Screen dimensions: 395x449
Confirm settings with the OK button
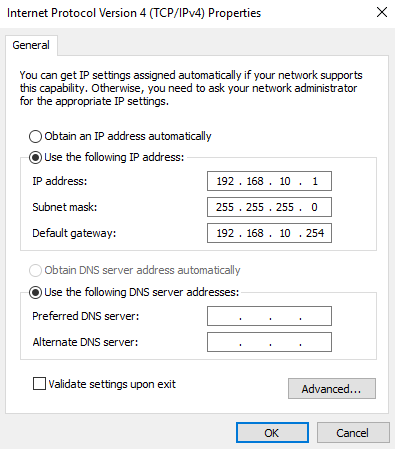coord(272,433)
